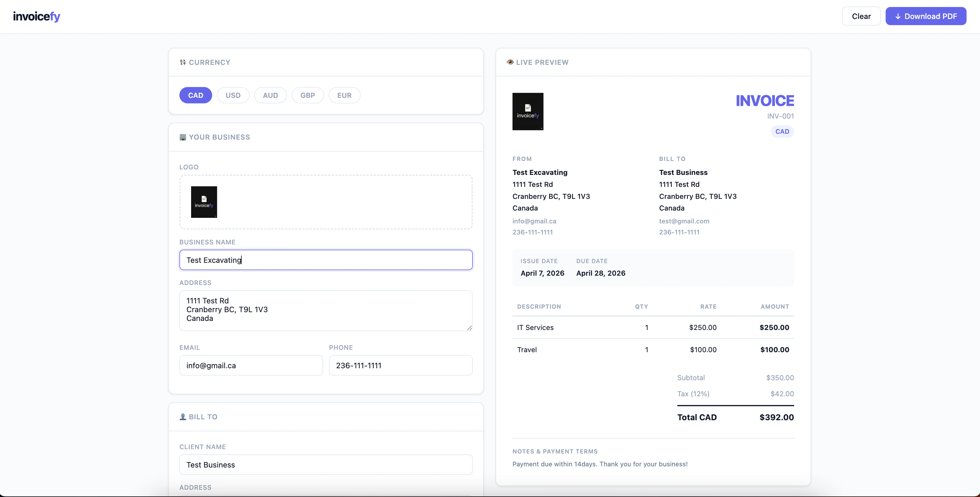Click the person icon beside Bill To
The image size is (980, 497).
coord(183,417)
